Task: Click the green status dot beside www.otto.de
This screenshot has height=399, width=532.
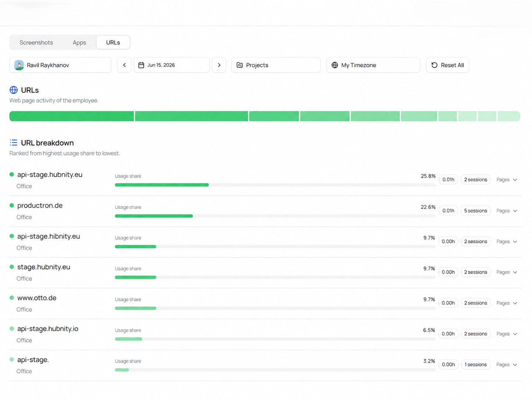Action: tap(12, 298)
